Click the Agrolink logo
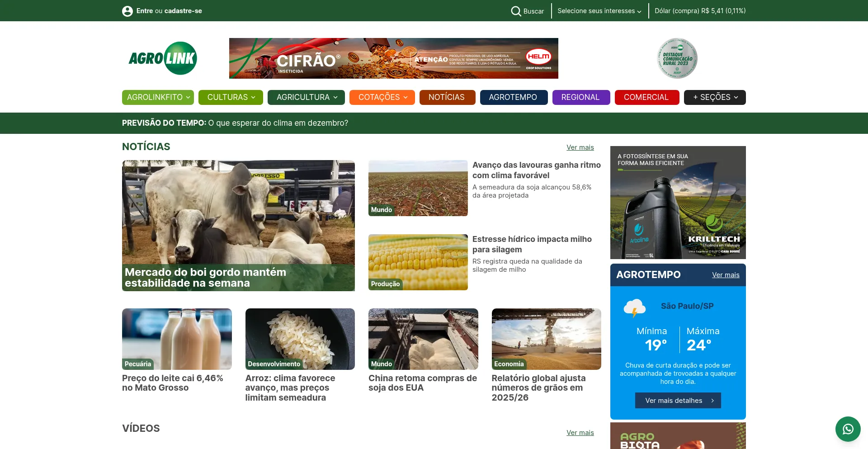Viewport: 868px width, 449px height. click(x=163, y=58)
